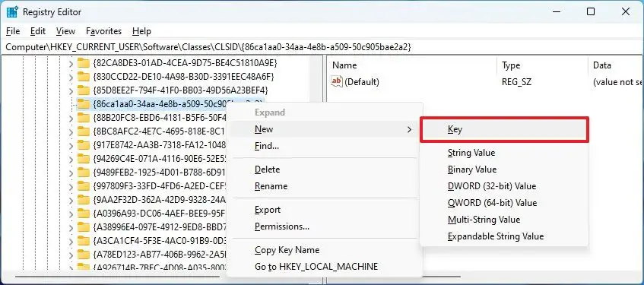The height and width of the screenshot is (285, 644).
Task: Expand the {82CA8DE3-01AD-4CEA...} tree node
Action: 71,64
